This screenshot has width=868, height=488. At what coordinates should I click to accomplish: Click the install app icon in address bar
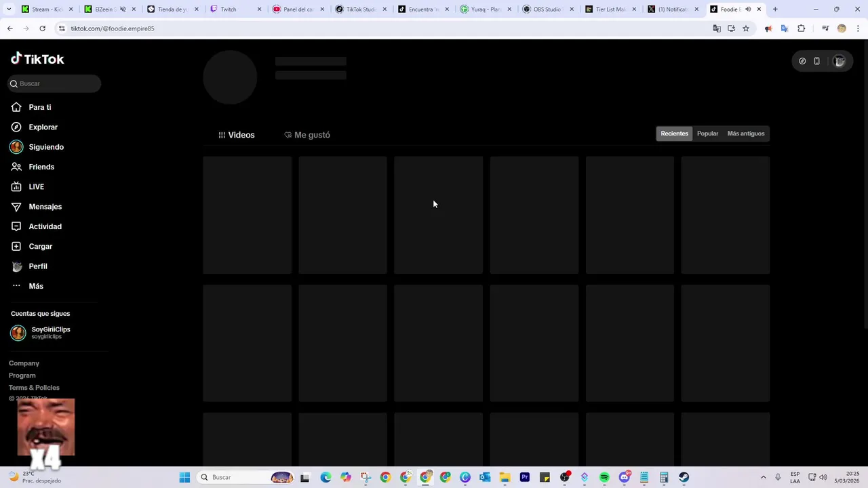point(731,28)
